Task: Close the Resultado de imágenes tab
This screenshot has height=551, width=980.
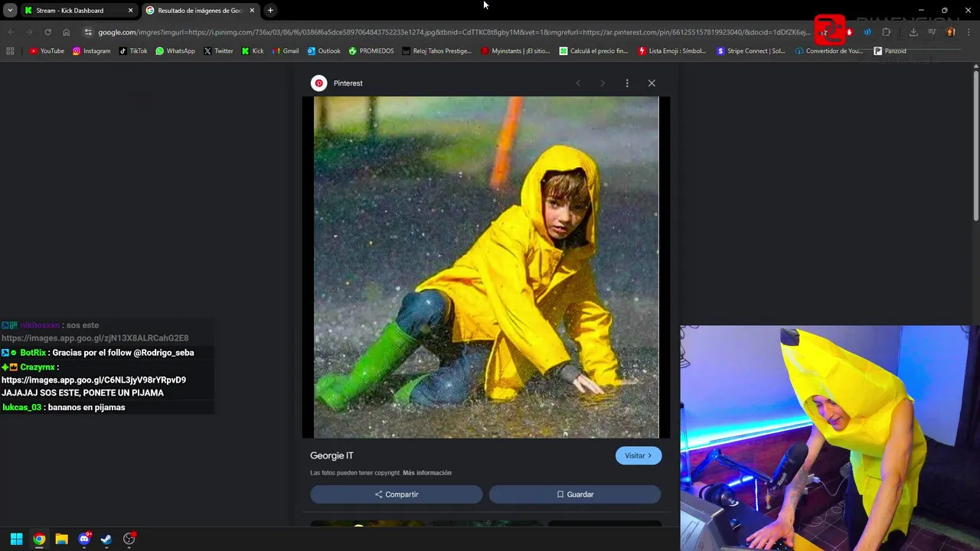Action: [x=252, y=11]
